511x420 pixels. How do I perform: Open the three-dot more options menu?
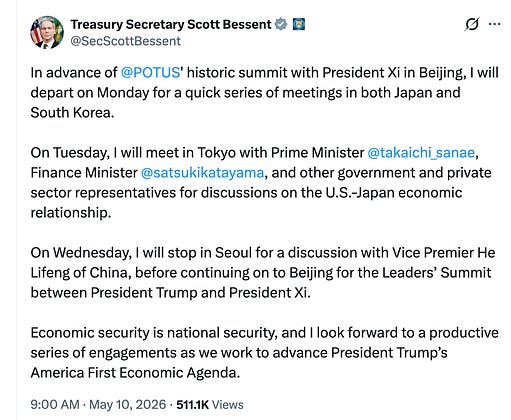coord(494,24)
